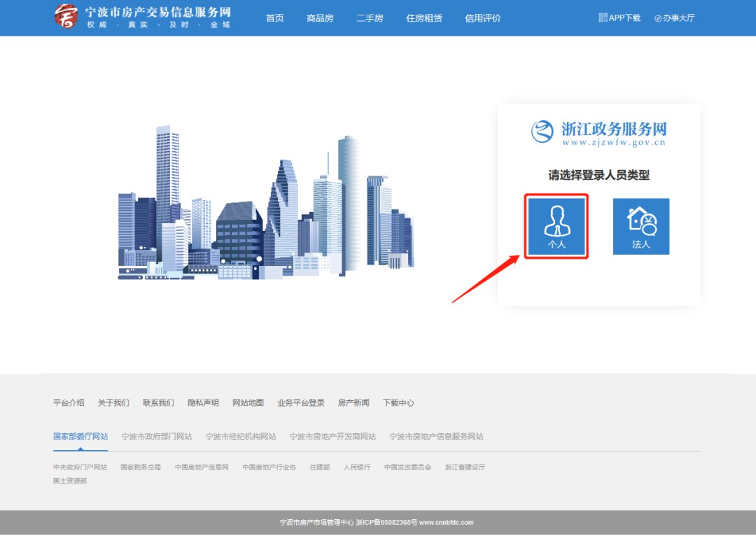
Task: Switch to the 宁波市房地产开发商网站 tab
Action: (x=333, y=437)
